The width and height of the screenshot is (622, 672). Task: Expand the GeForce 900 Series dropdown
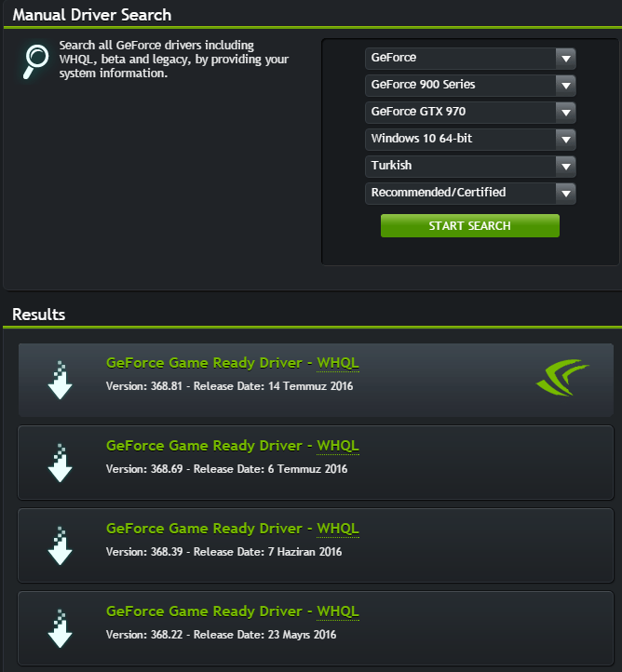click(x=470, y=86)
